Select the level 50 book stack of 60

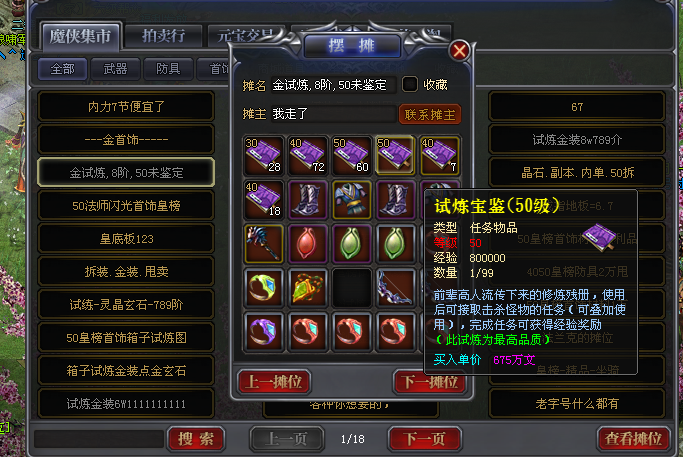click(x=352, y=156)
